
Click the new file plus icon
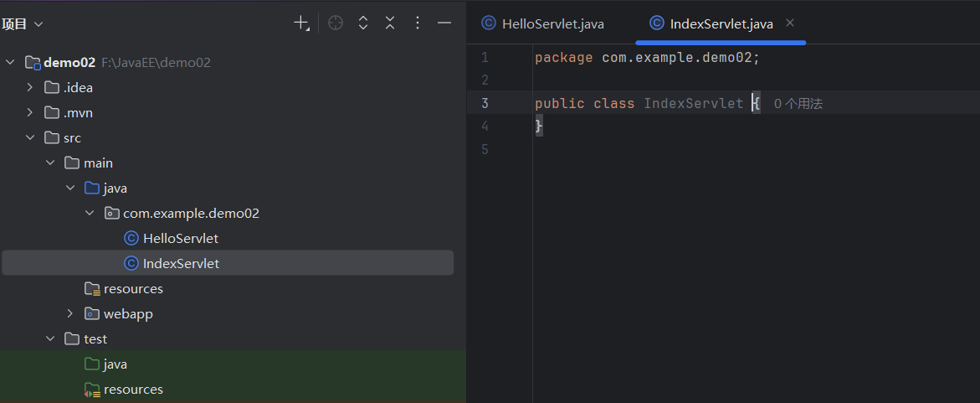tap(301, 23)
